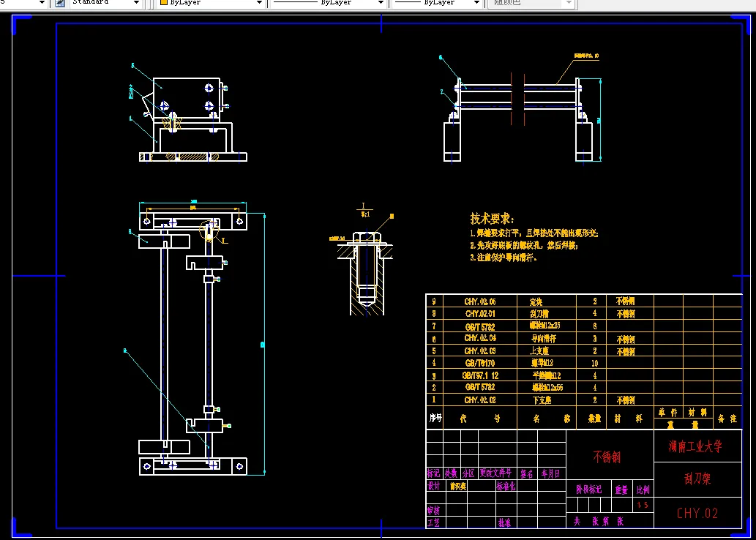Image resolution: width=756 pixels, height=540 pixels.
Task: Select technical requirement line 3 text
Action: [x=504, y=258]
